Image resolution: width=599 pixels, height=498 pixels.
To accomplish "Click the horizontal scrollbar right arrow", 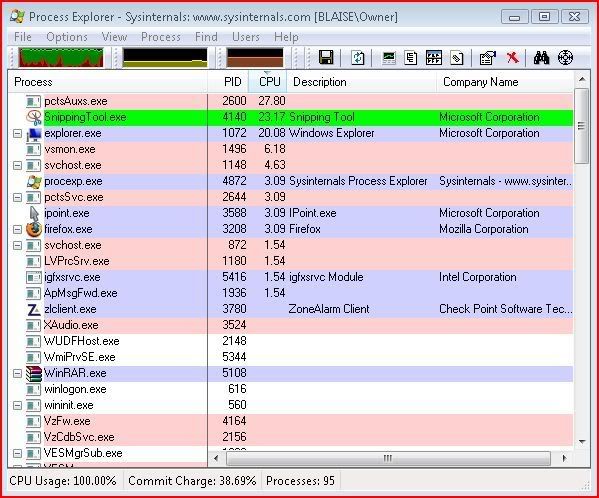I will coord(565,458).
